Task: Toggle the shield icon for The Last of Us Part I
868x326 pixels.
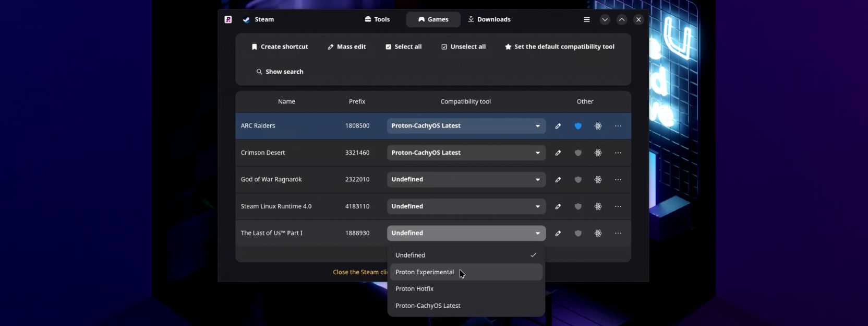Action: click(x=578, y=234)
